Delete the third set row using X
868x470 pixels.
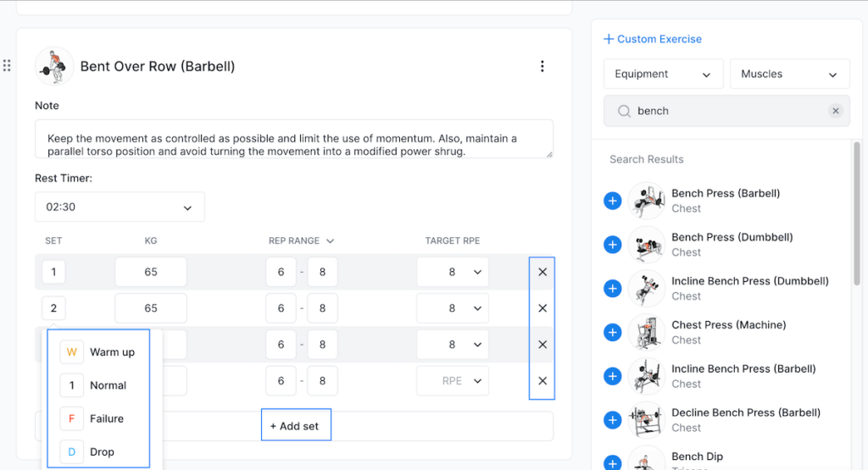pyautogui.click(x=542, y=345)
